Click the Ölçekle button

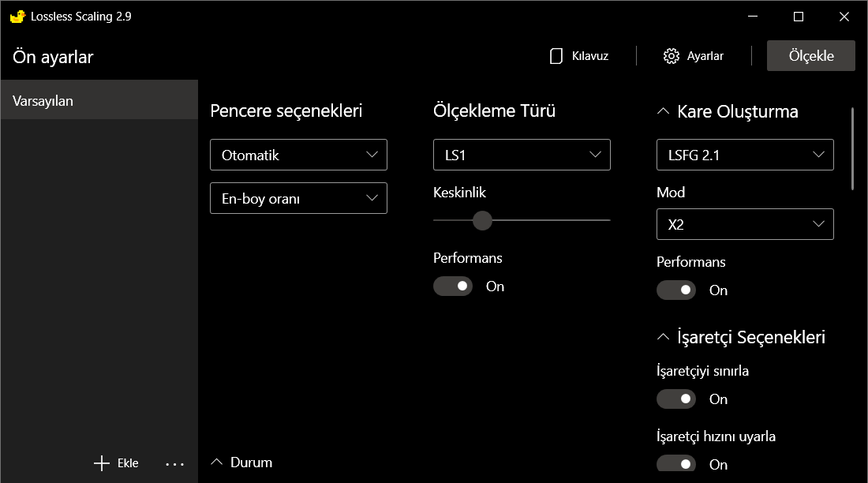[x=810, y=56]
